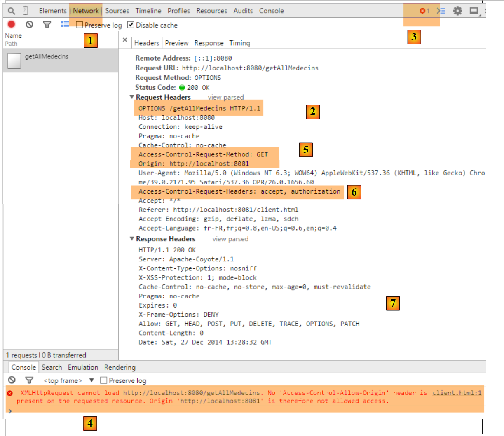The height and width of the screenshot is (436, 504).
Task: Click the red record network log button
Action: pos(12,25)
